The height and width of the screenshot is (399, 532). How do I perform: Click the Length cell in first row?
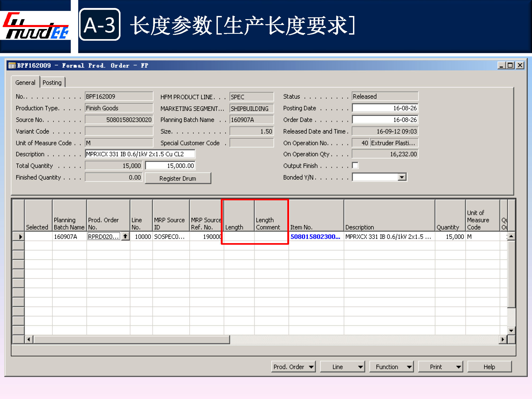coord(239,236)
